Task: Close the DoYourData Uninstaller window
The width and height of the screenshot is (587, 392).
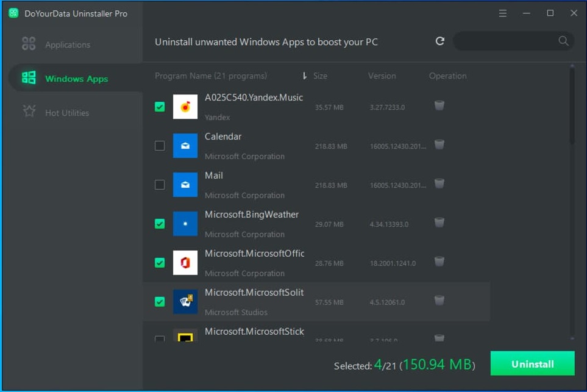Action: (x=574, y=13)
